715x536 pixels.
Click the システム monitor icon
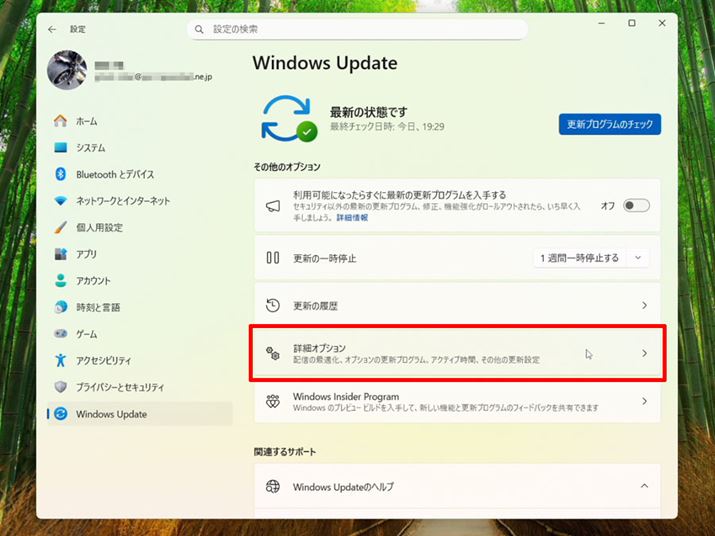[60, 147]
